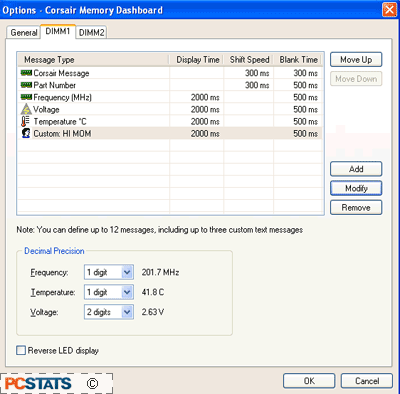Click the Shift Speed column header

[249, 60]
